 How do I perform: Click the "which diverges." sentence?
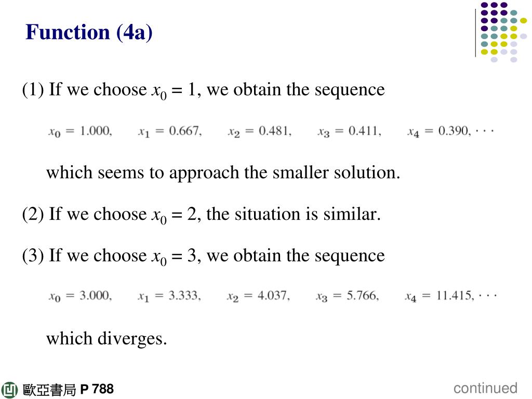pos(107,339)
